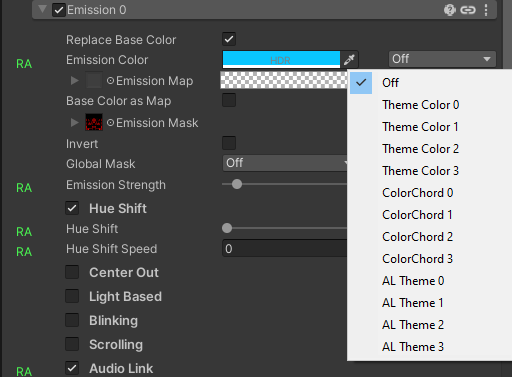The image size is (512, 377).
Task: Click RA marker beside Hue Shift slider
Action: pos(24,232)
